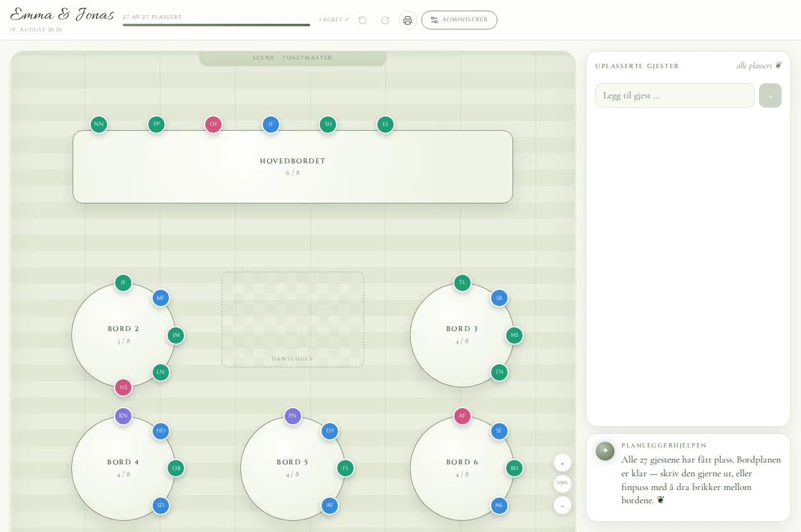Select guest chip NE at Bord 2
Image resolution: width=801 pixels, height=532 pixels.
[123, 387]
